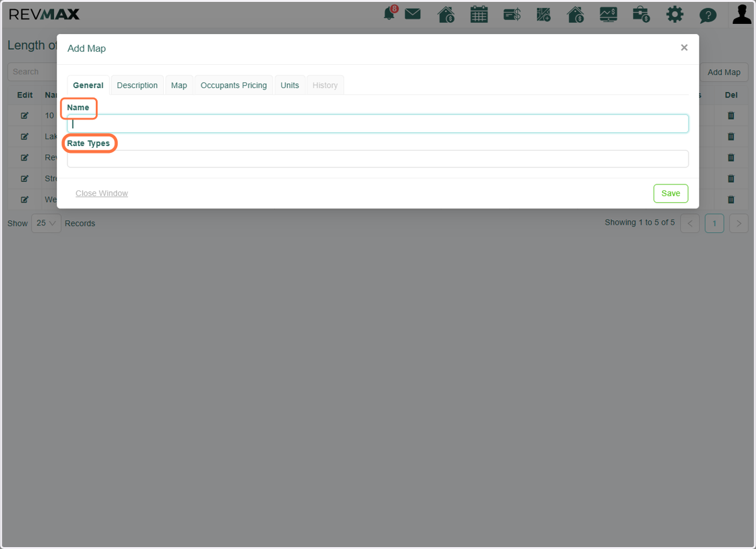Open the settings gear icon

click(675, 14)
